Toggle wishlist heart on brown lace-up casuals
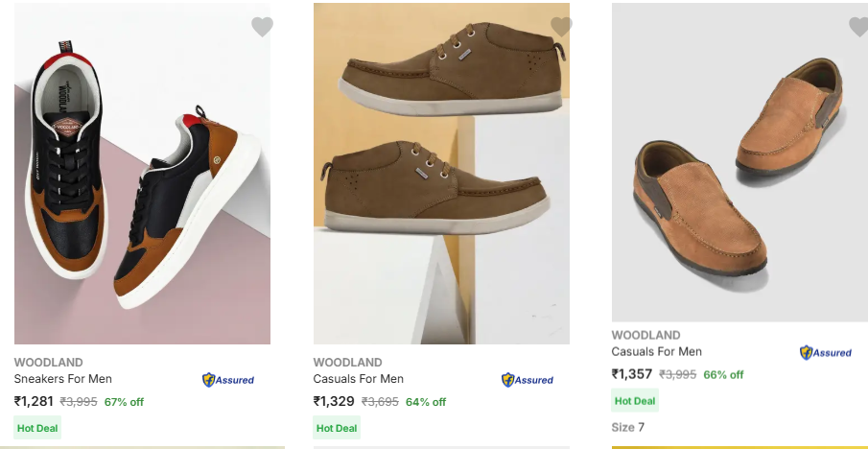This screenshot has height=449, width=868. coord(561,27)
